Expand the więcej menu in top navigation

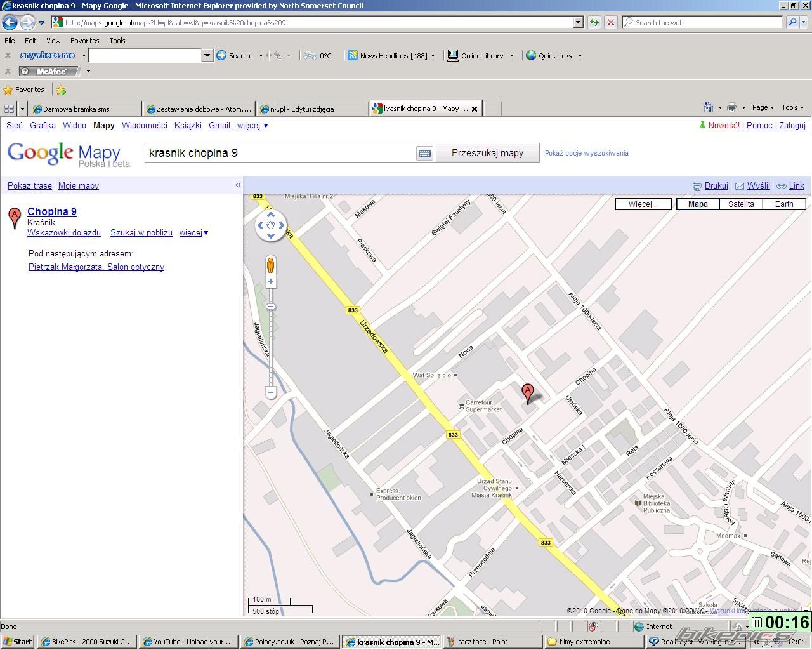[252, 126]
